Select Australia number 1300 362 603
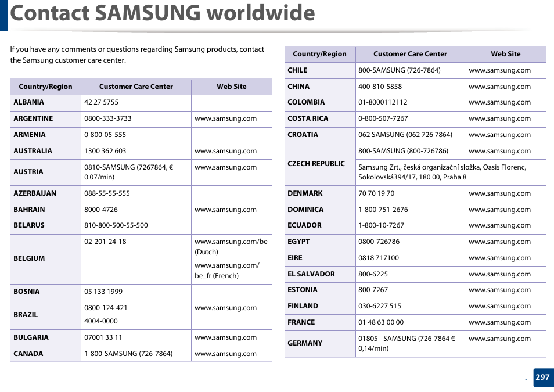 [x=105, y=151]
